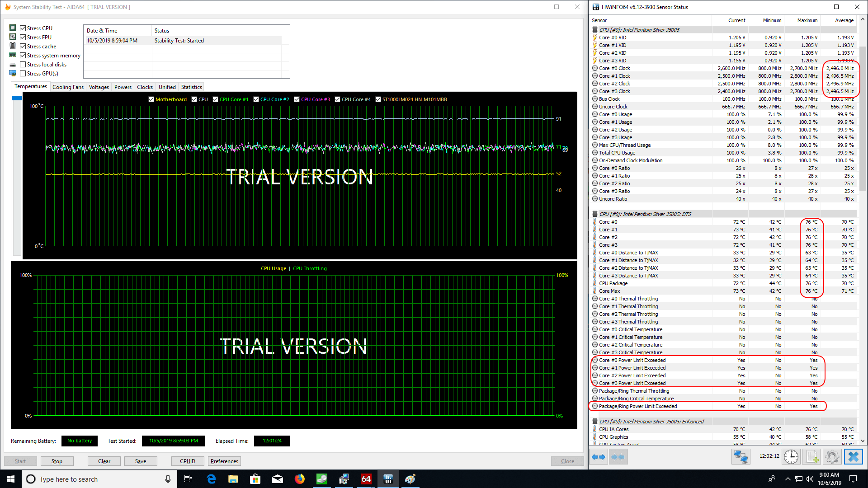Collapse the J5005 Enhanced sensor group

(x=595, y=422)
